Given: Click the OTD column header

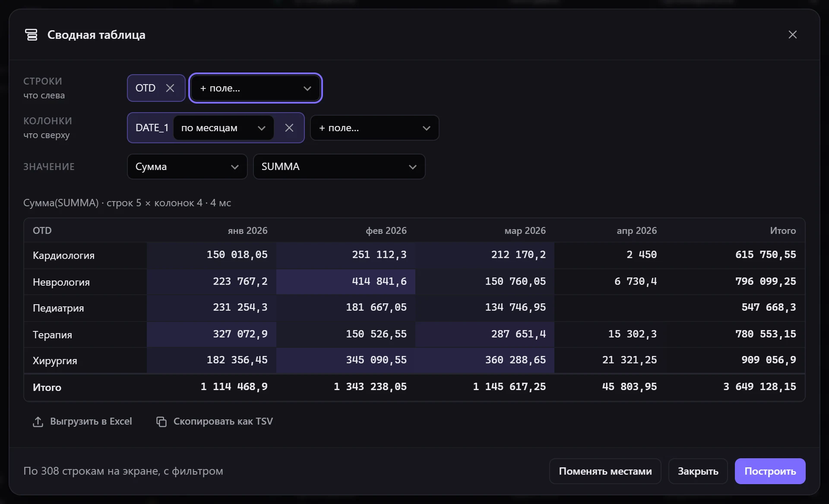Looking at the screenshot, I should (42, 230).
